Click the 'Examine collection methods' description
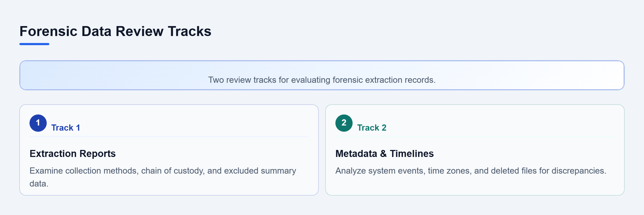 click(163, 177)
